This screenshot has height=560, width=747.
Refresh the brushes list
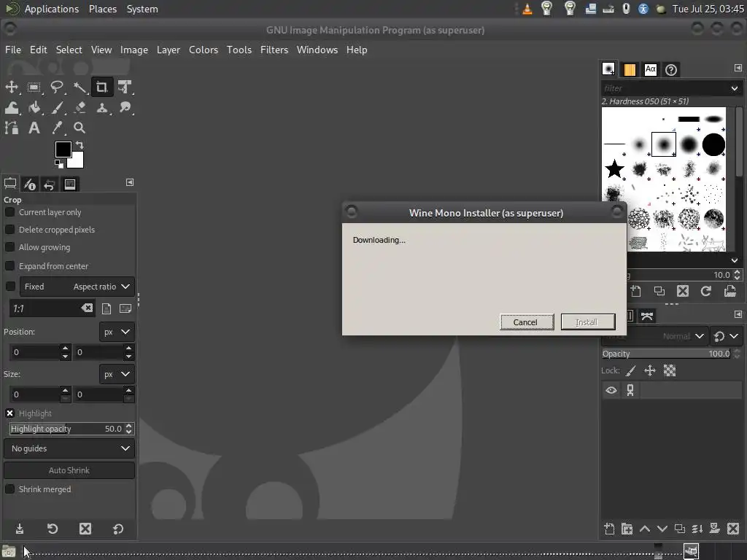click(x=706, y=291)
